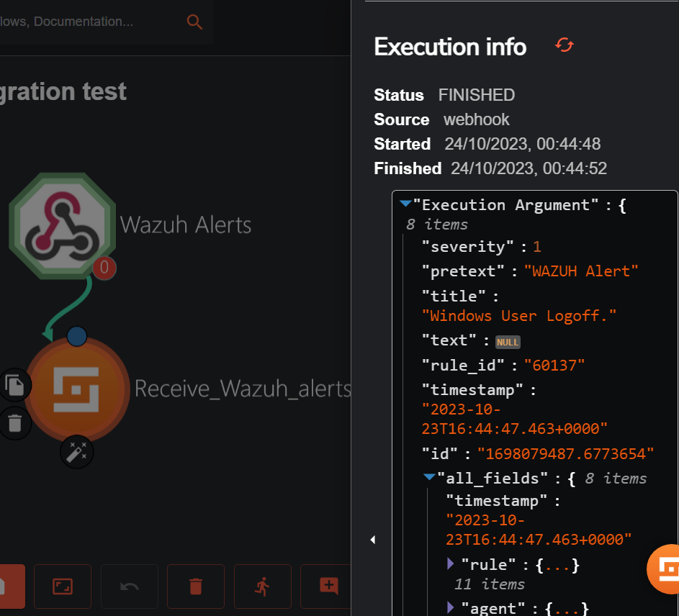Viewport: 679px width, 616px height.
Task: Click the FINISHED status value
Action: click(477, 95)
